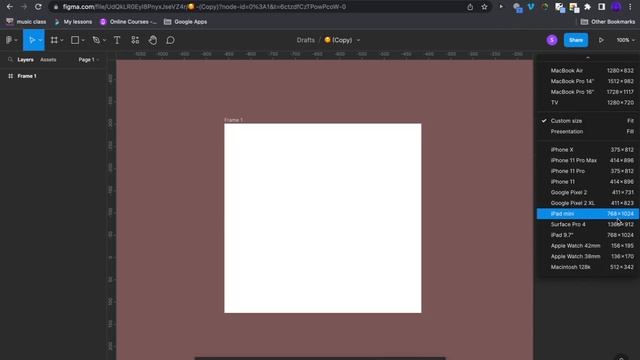640x360 pixels.
Task: Select the Comment tool
Action: (x=171, y=40)
